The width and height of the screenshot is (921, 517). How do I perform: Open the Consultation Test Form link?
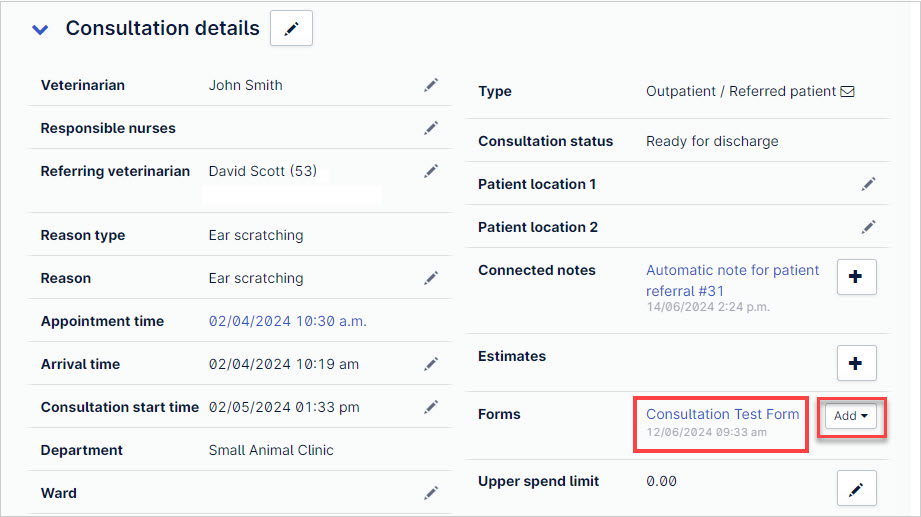coord(722,414)
